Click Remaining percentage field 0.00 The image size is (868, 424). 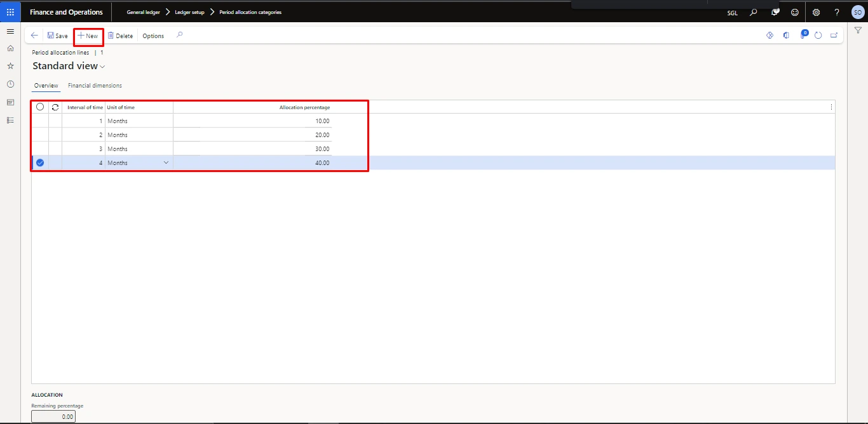pyautogui.click(x=53, y=416)
